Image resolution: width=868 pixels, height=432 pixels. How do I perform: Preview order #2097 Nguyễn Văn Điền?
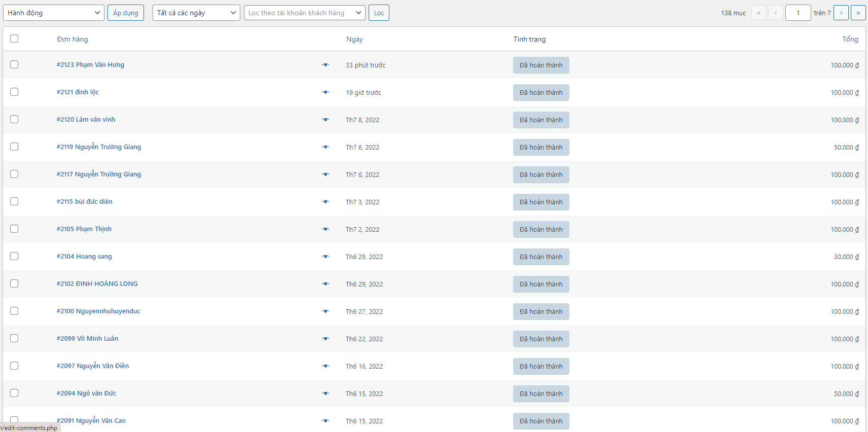[325, 366]
